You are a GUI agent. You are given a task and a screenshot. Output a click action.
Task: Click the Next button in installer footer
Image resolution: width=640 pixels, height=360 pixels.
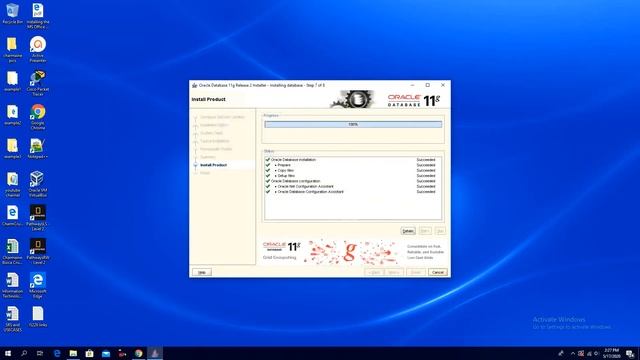tap(394, 272)
